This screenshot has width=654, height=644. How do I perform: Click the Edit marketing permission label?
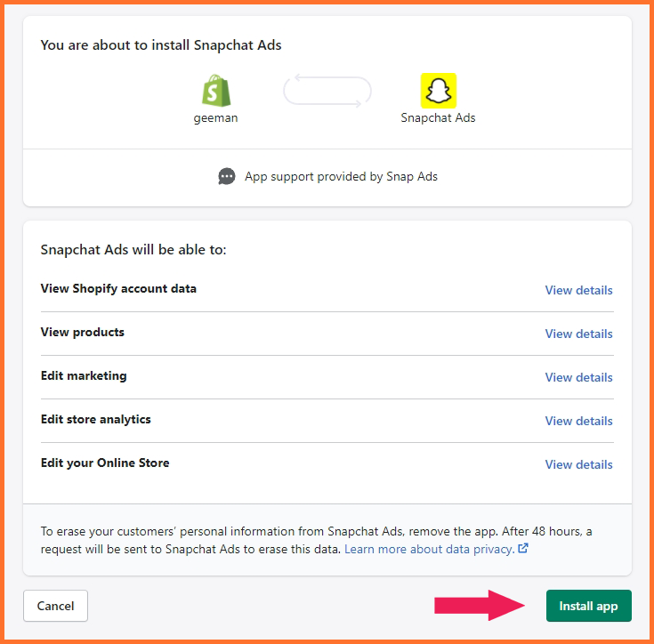(x=84, y=375)
